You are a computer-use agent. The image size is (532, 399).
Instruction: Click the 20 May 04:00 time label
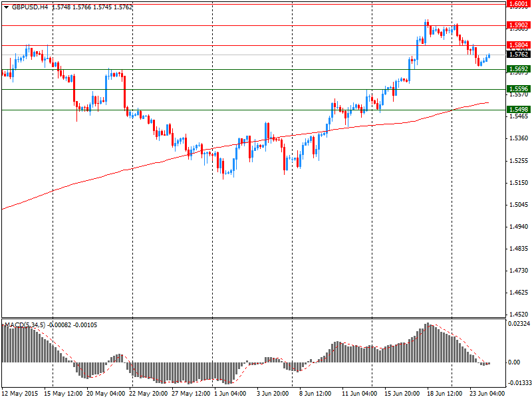[x=106, y=394]
